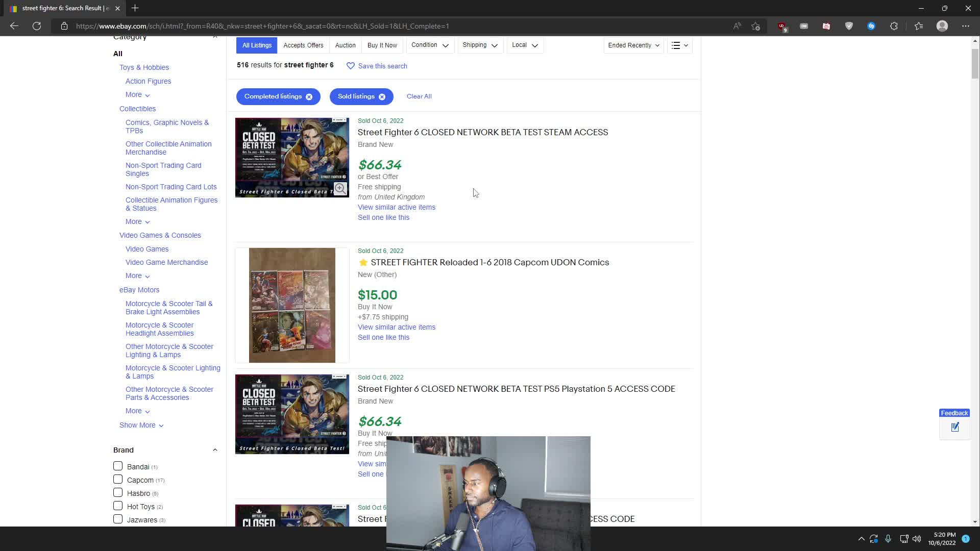980x551 pixels.
Task: View similar active items for Steam listing
Action: click(397, 207)
